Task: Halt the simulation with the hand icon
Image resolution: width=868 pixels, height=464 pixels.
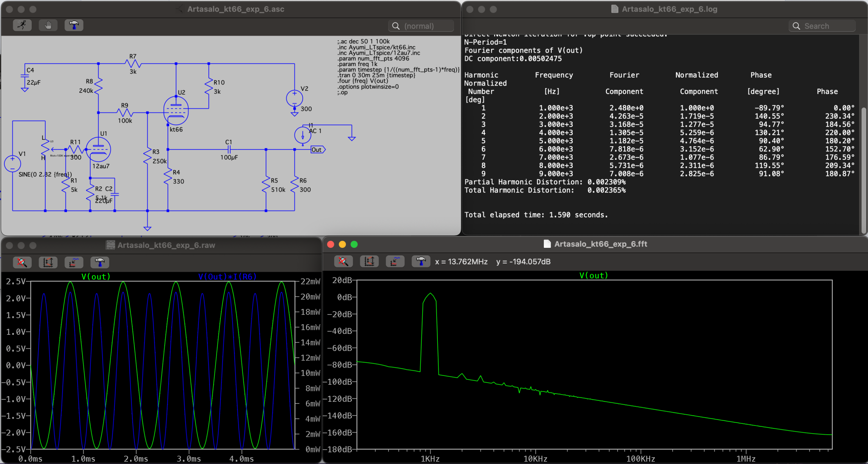Action: pyautogui.click(x=48, y=25)
